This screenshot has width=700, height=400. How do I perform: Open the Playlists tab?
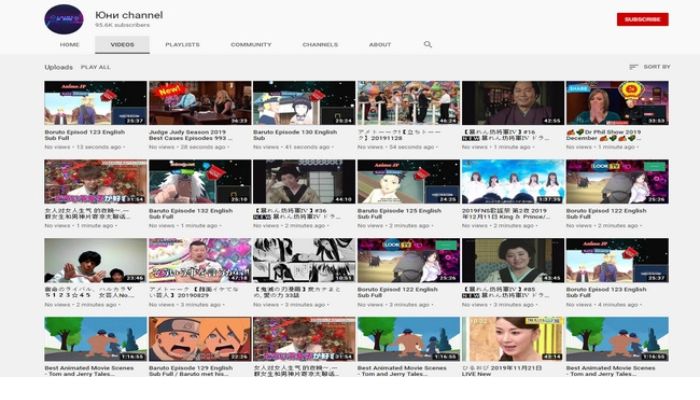(x=182, y=45)
